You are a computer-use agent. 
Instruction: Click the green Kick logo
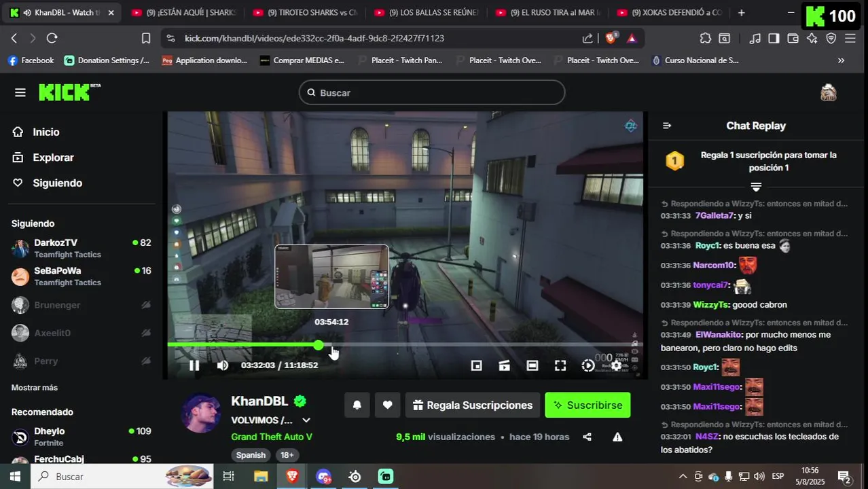69,92
